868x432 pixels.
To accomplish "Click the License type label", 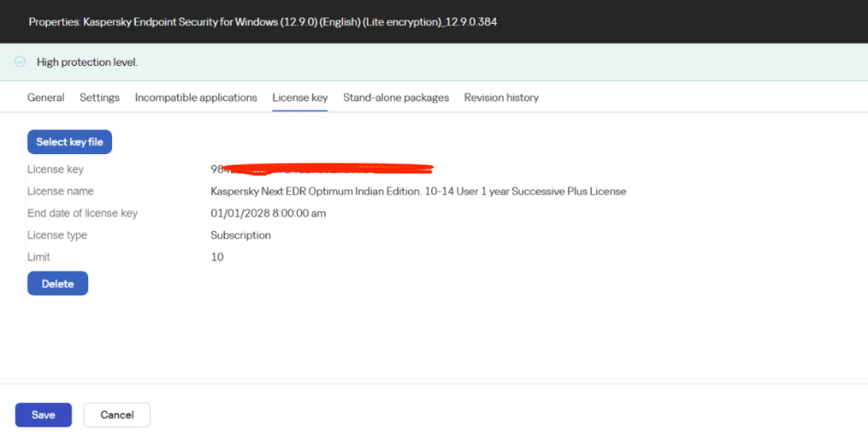I will tap(57, 235).
